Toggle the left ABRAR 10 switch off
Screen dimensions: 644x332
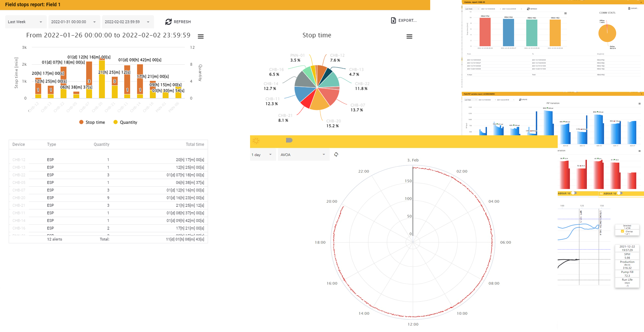pyautogui.click(x=575, y=193)
